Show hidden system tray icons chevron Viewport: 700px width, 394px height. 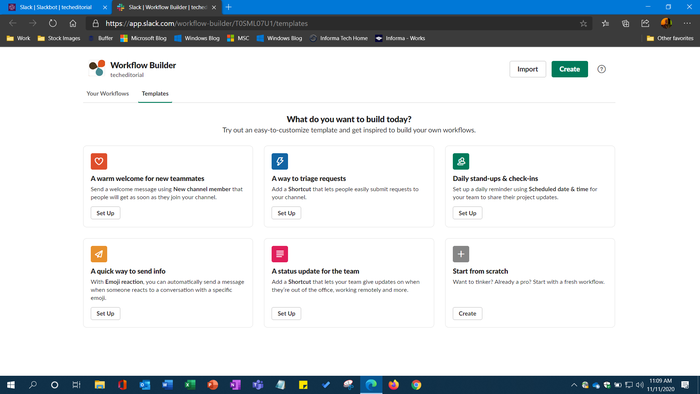574,385
